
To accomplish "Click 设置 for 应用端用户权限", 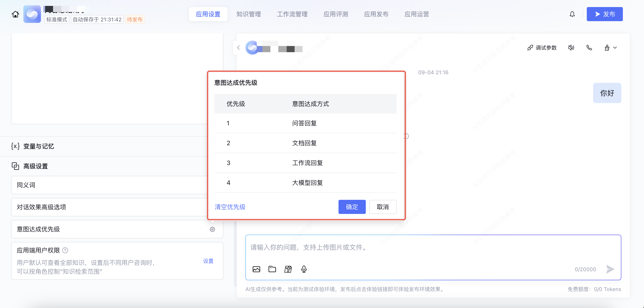I will tap(208, 261).
